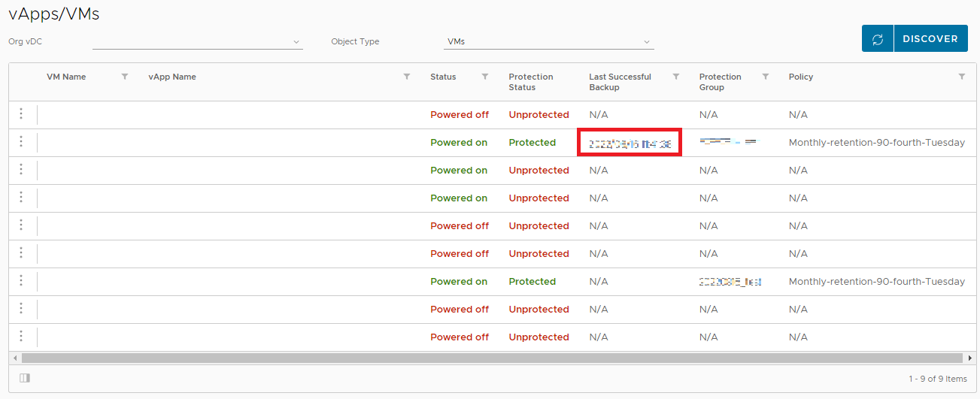Click the refresh icon button
Image resolution: width=980 pixels, height=399 pixels.
[x=878, y=39]
